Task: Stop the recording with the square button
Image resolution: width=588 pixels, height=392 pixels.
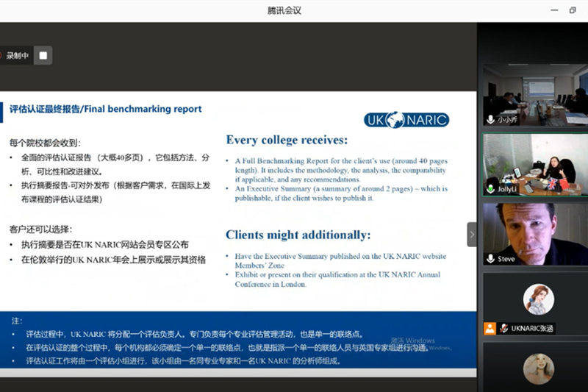Action: pyautogui.click(x=43, y=55)
